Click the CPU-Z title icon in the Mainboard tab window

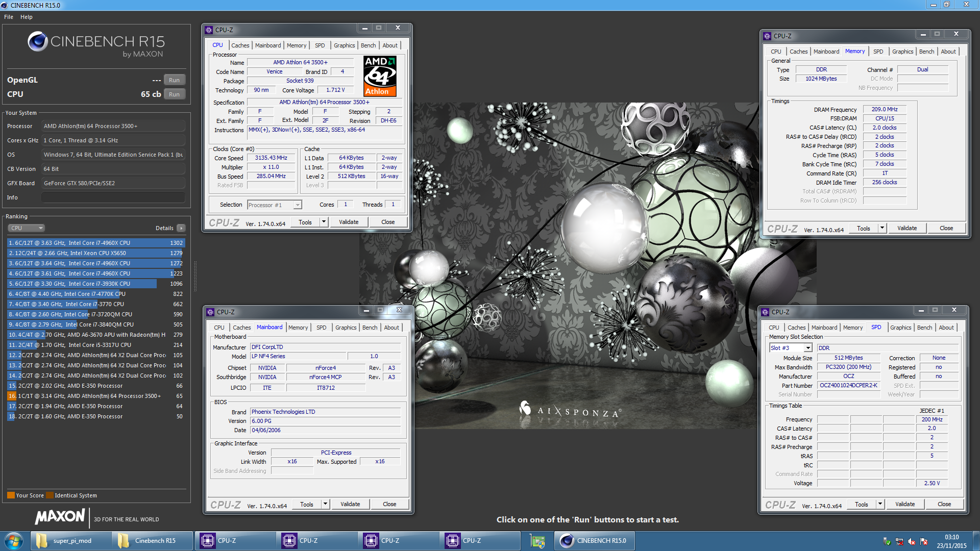210,312
